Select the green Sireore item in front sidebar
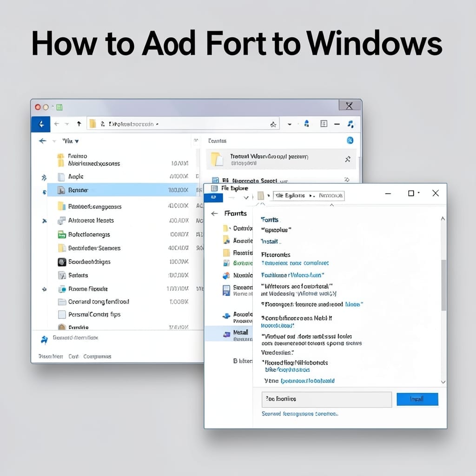Image resolution: width=476 pixels, height=476 pixels. (238, 263)
